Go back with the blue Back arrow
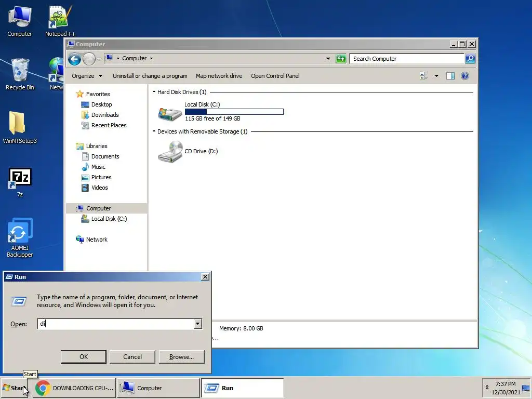 pyautogui.click(x=74, y=59)
